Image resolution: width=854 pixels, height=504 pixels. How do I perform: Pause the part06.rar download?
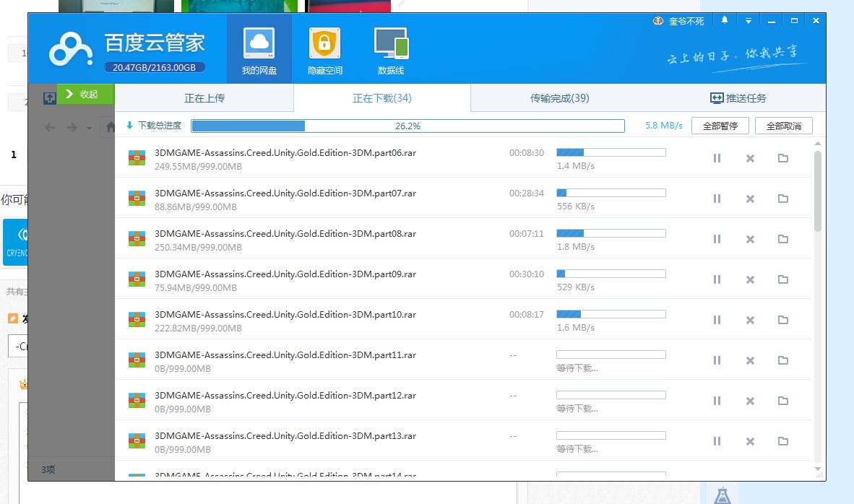click(717, 158)
